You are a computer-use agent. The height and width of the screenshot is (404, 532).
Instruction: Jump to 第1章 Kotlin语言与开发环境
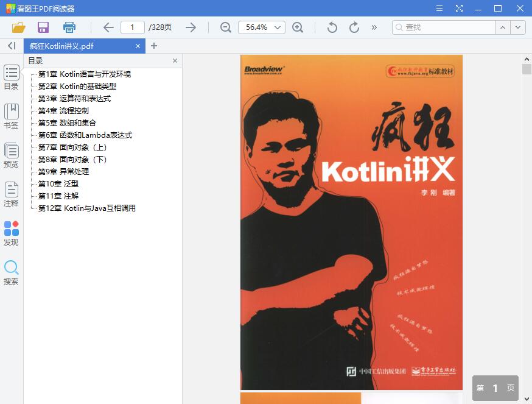pyautogui.click(x=85, y=74)
